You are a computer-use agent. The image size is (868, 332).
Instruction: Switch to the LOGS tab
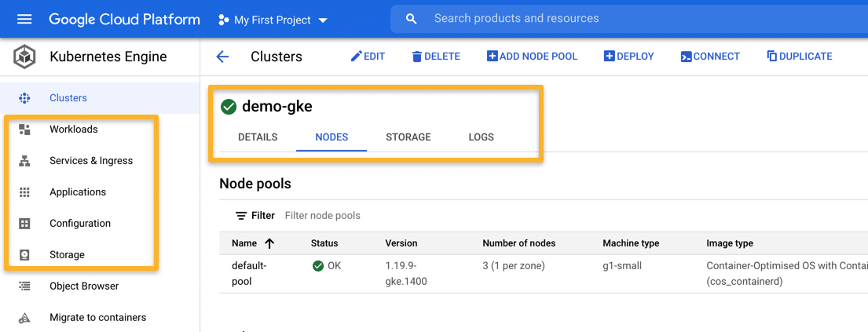tap(481, 137)
